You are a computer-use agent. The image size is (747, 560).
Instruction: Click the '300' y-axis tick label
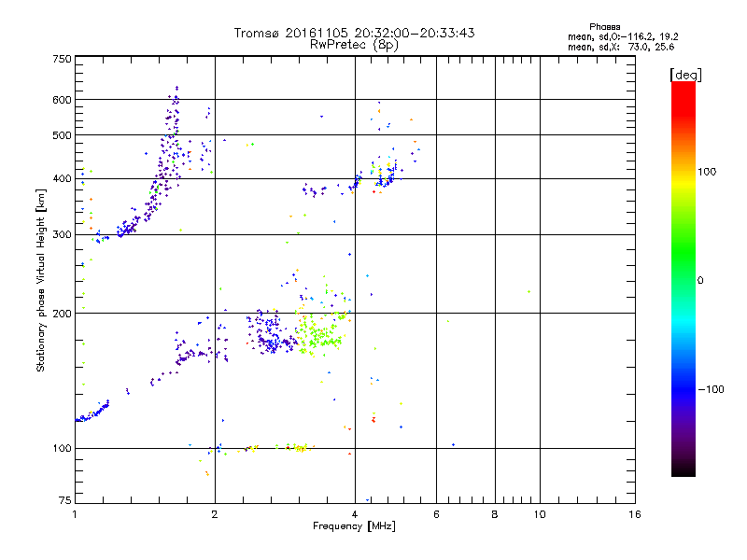[62, 235]
